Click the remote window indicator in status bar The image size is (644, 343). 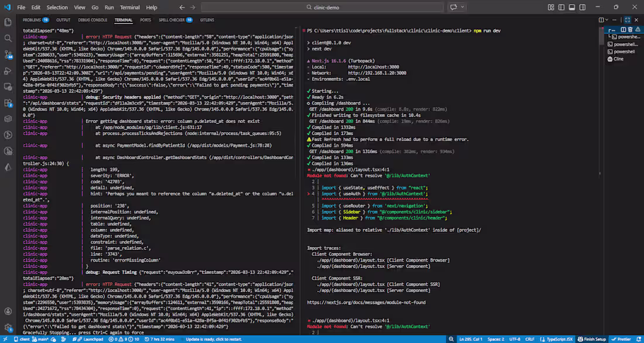click(5, 339)
